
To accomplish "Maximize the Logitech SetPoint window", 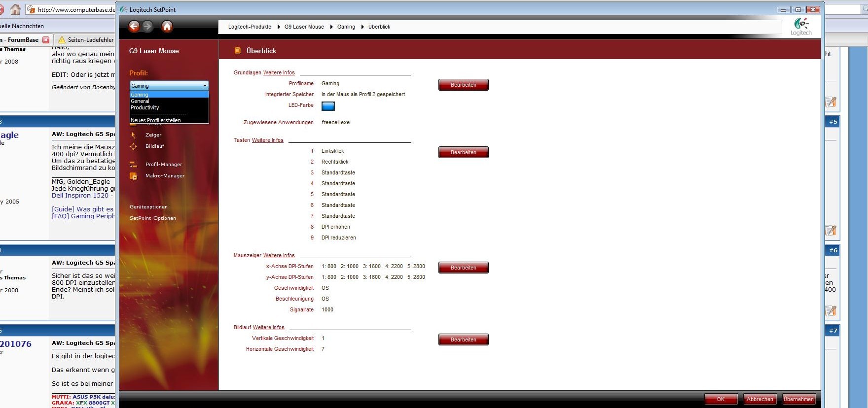I will (798, 9).
